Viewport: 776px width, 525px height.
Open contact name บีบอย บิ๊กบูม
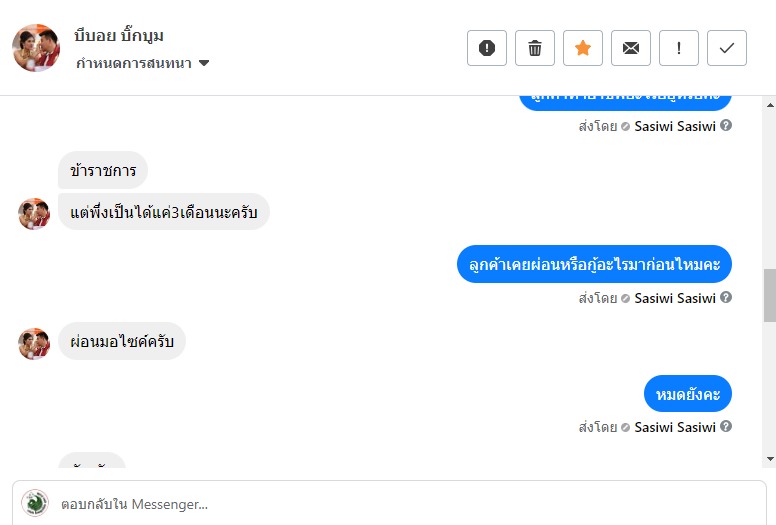click(x=119, y=36)
